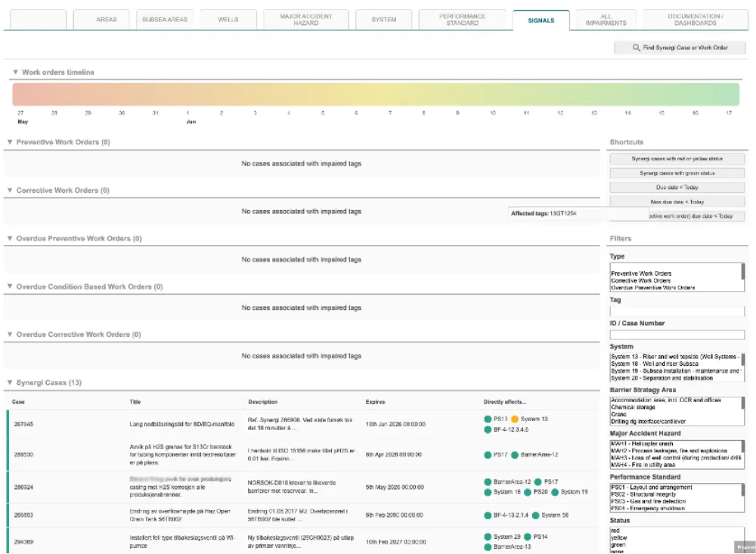Select the SIGNALS tab
Viewport: 756px width, 554px height.
pos(541,20)
